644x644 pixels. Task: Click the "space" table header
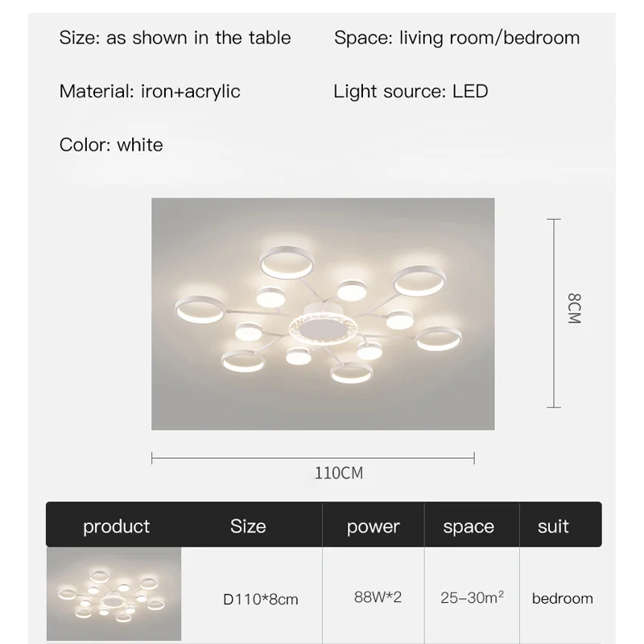(469, 527)
